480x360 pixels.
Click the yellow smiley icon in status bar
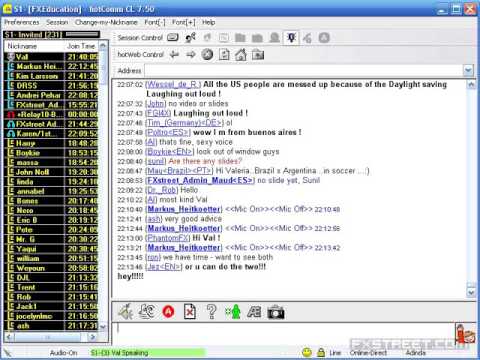pos(307,352)
